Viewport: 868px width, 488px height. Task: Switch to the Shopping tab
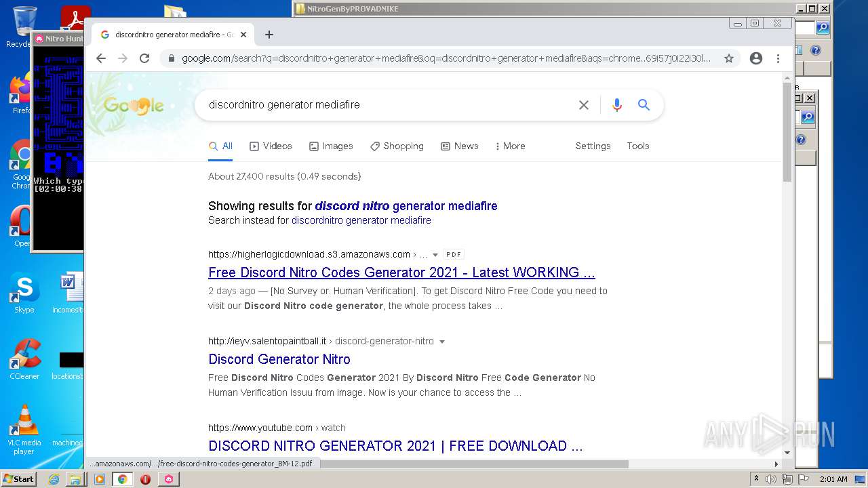tap(397, 146)
